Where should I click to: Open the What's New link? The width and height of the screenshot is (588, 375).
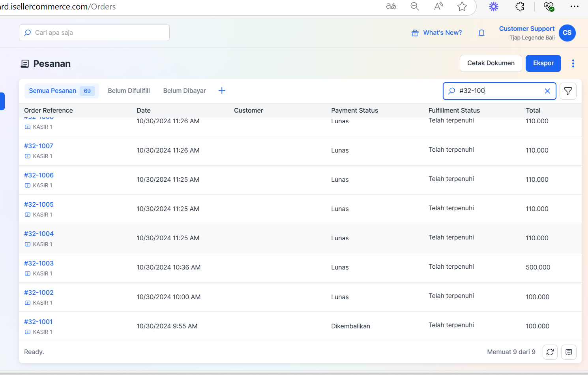coord(442,33)
